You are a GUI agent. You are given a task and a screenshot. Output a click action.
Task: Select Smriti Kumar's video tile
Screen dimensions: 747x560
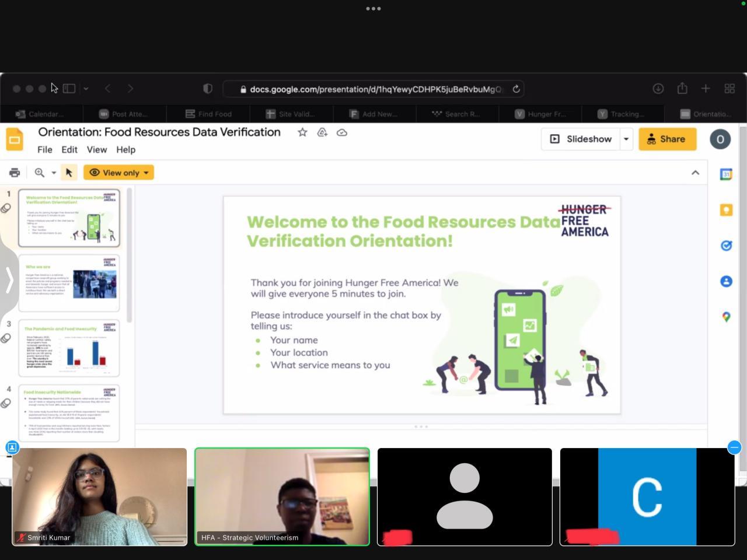coord(99,497)
